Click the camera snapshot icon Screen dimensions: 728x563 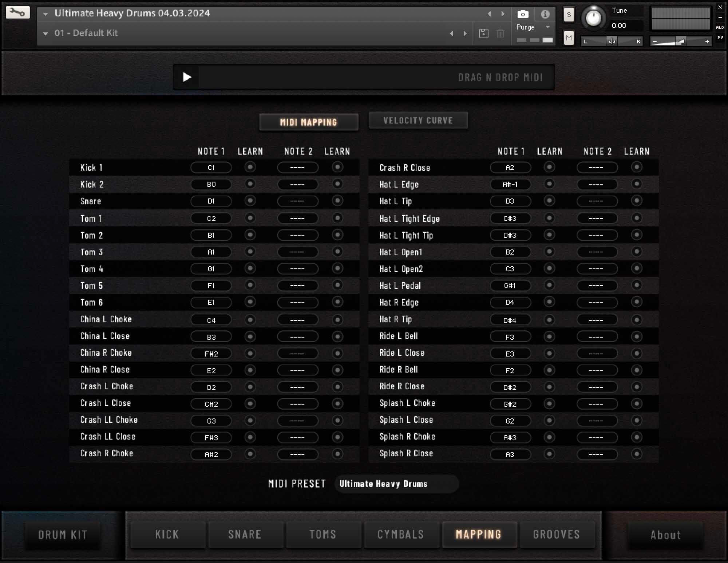click(x=523, y=14)
